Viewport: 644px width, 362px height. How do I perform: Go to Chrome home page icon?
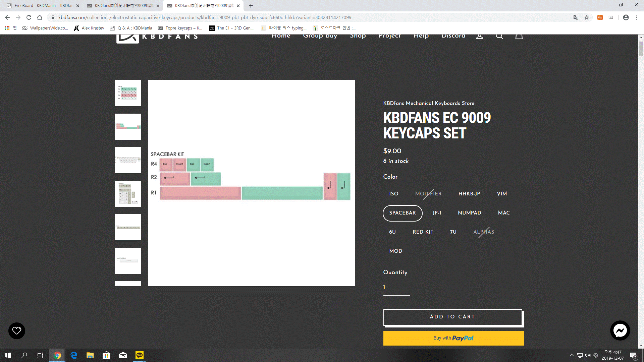coord(40,17)
